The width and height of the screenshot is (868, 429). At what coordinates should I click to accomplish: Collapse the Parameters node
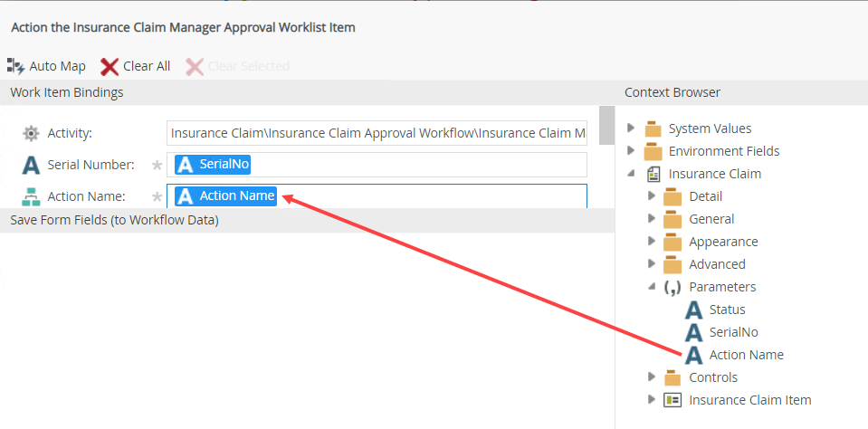[652, 287]
